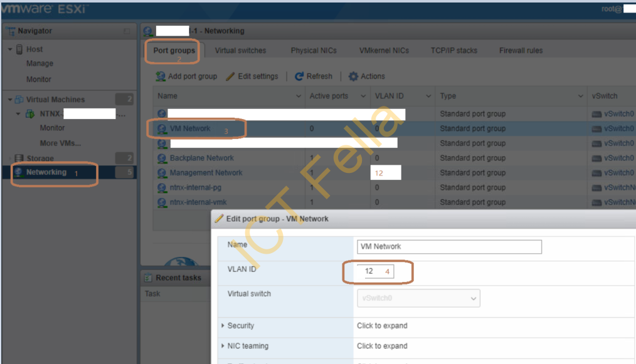Click the vSwitch icon in ntnx-internal-vmk row
Viewport: 636px width, 364px height.
[596, 202]
